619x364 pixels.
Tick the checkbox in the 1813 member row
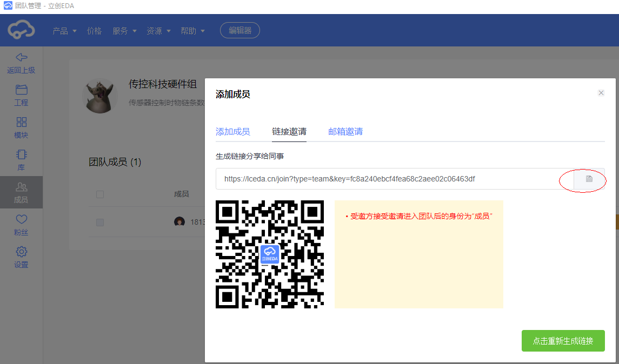100,223
